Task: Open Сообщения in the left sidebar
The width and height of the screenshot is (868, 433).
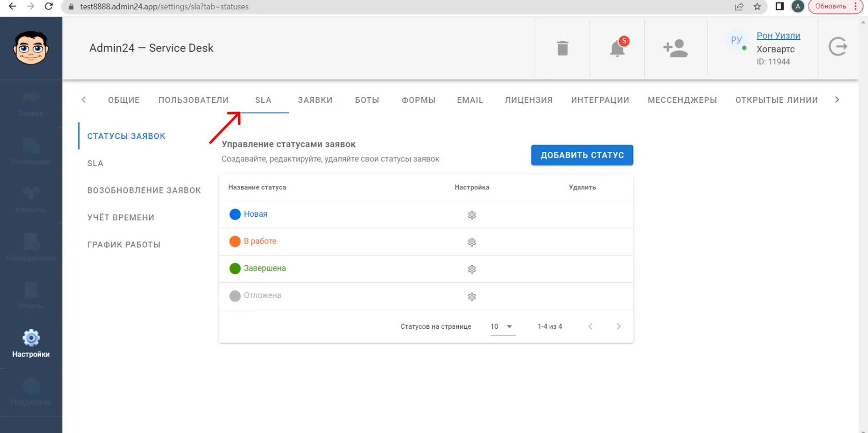Action: coord(31,152)
